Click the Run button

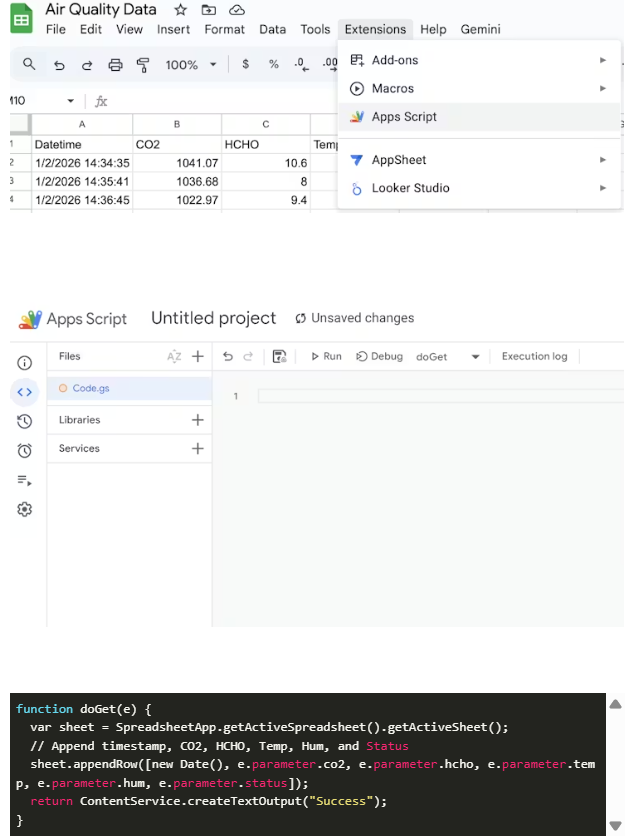[326, 356]
